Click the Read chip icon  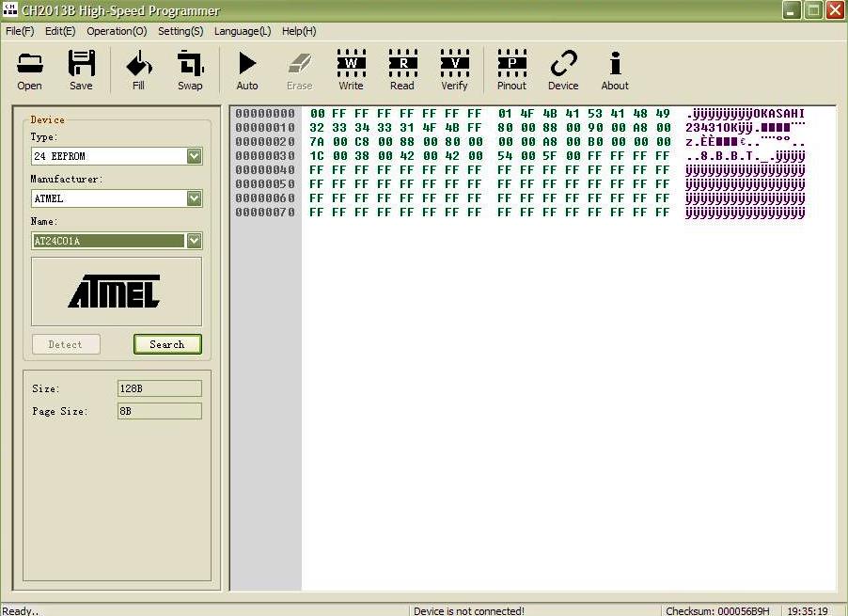point(402,70)
